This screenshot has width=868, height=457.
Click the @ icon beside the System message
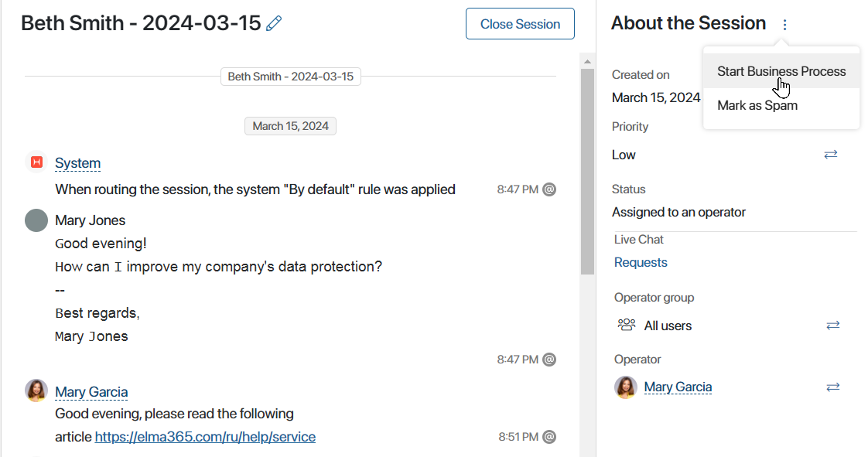549,189
